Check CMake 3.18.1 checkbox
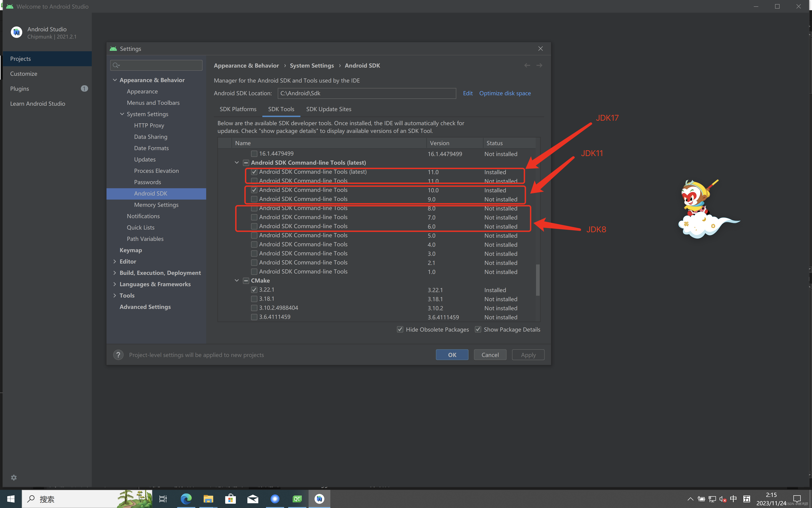The width and height of the screenshot is (812, 508). tap(254, 299)
